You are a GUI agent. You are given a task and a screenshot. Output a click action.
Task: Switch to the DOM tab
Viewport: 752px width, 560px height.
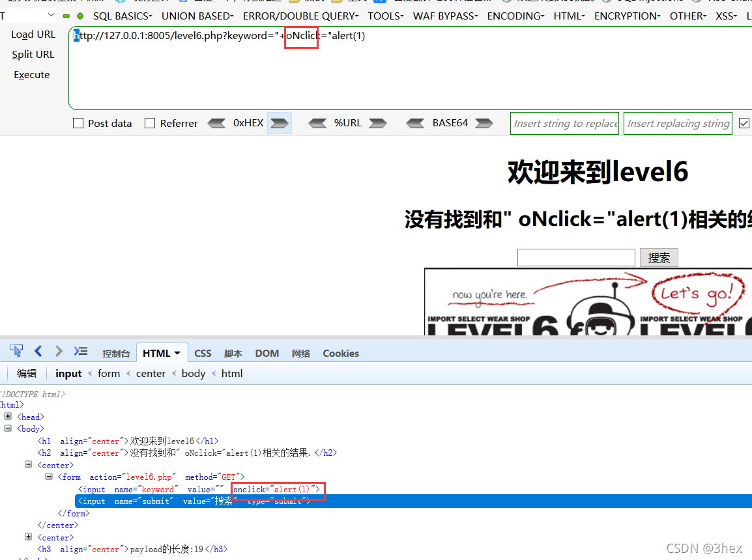pyautogui.click(x=267, y=354)
